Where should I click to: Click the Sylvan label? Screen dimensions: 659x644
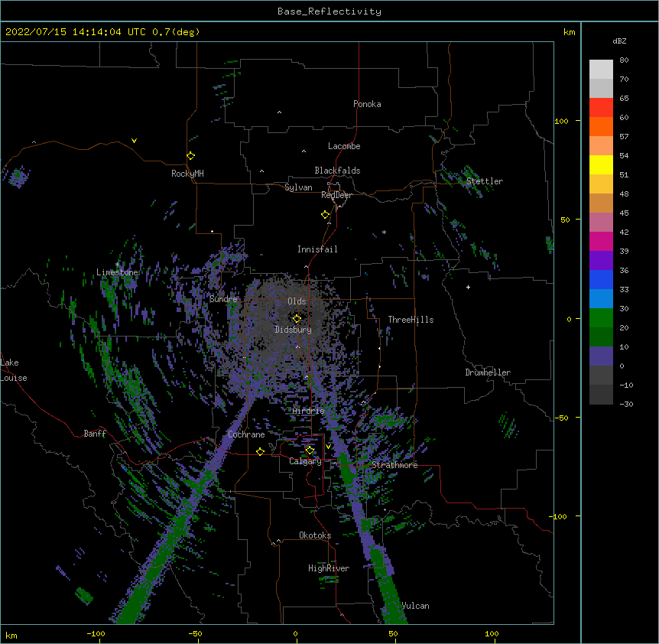tap(298, 187)
